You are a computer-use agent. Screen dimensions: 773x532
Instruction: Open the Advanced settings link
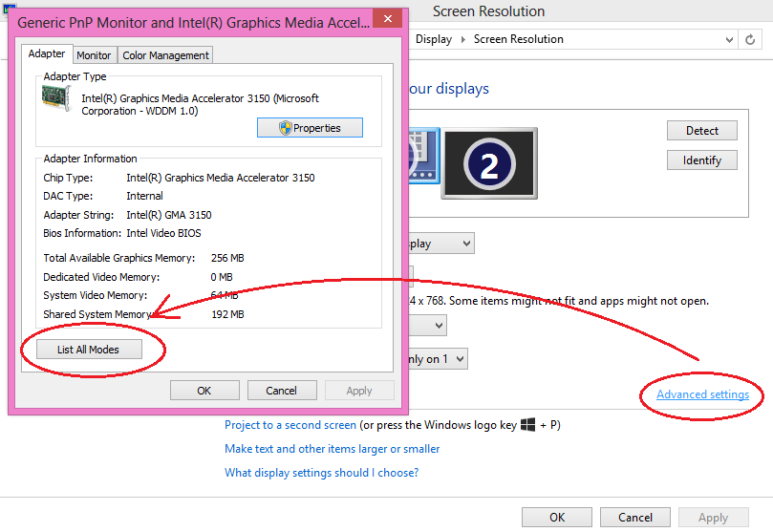coord(702,394)
